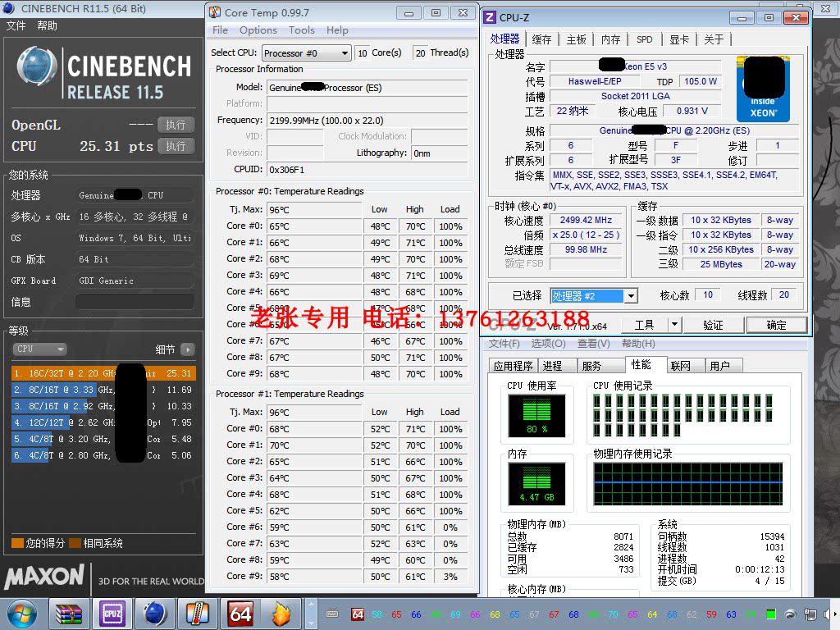Open CPU-Z from the taskbar
This screenshot has height=630, width=840.
pos(112,613)
